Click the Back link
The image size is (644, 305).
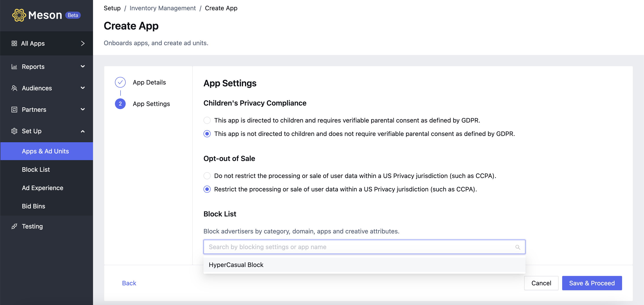(x=129, y=283)
